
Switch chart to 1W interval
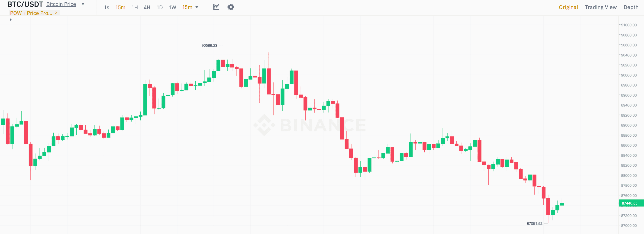pos(173,7)
